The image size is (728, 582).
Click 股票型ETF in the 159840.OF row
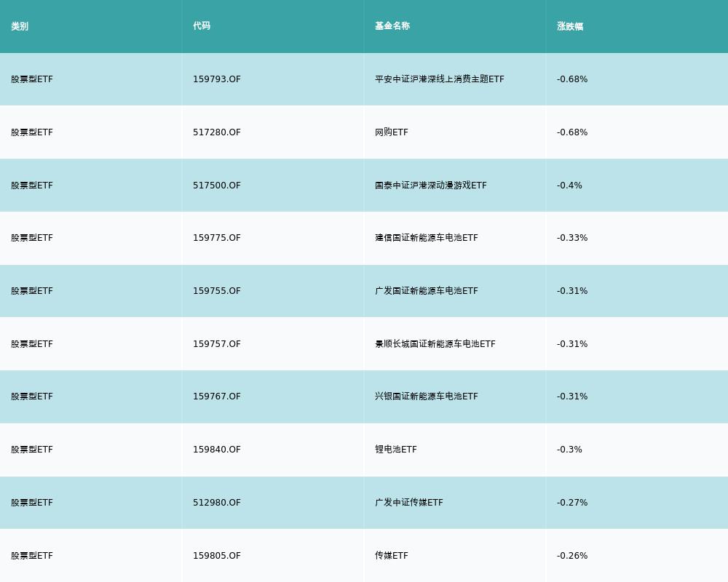coord(32,450)
